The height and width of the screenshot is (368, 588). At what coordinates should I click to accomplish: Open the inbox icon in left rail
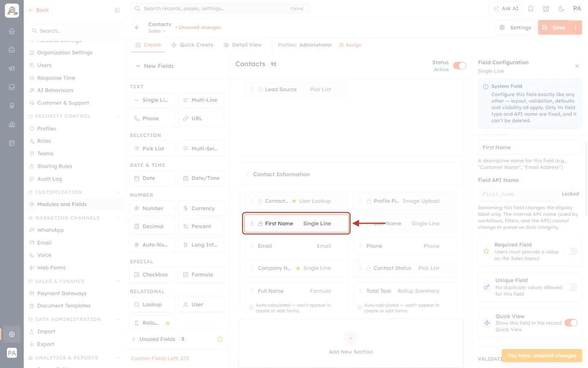coord(12,87)
